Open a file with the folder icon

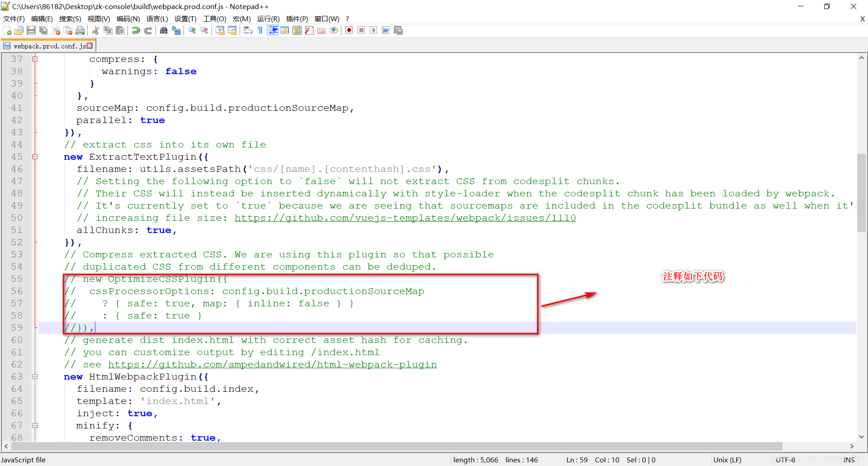tap(19, 30)
